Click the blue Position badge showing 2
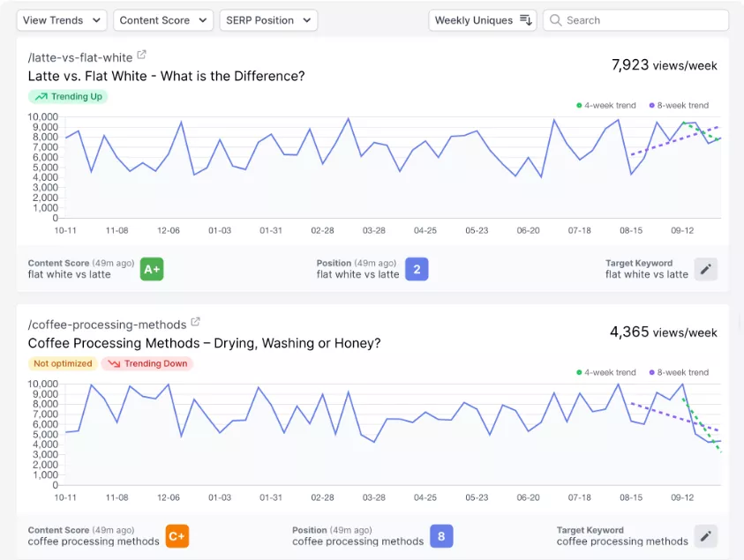 tap(417, 269)
